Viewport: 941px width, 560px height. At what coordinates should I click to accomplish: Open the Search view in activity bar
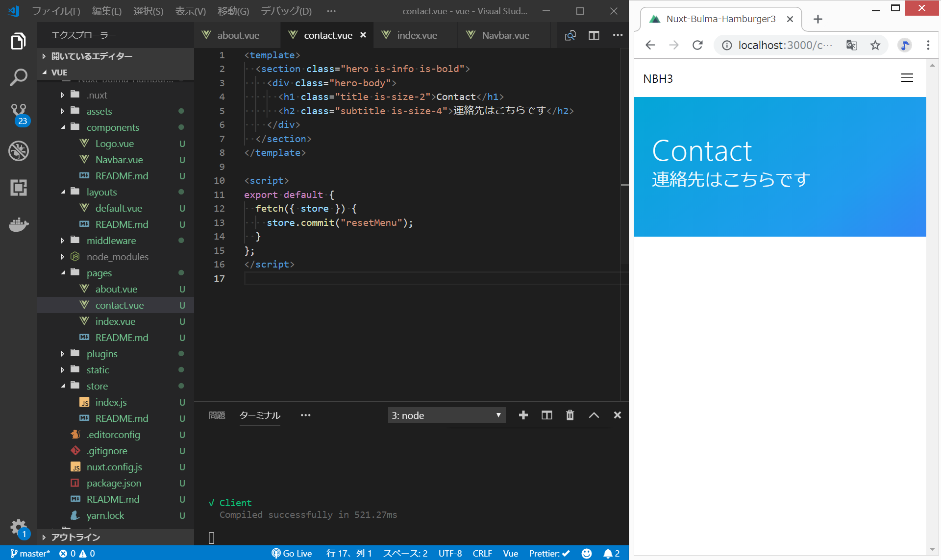tap(18, 77)
